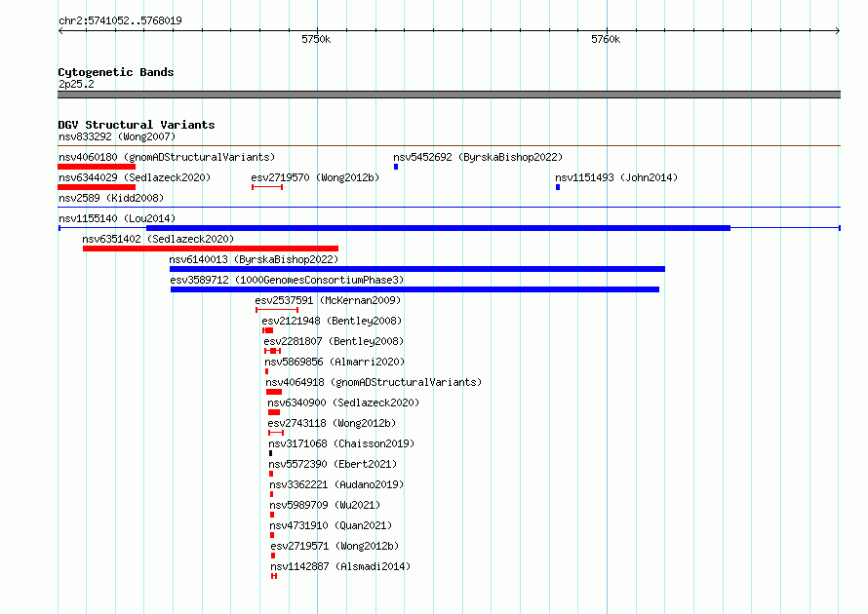Select the black mark under nsv3171068
The height and width of the screenshot is (614, 868).
pyautogui.click(x=271, y=453)
